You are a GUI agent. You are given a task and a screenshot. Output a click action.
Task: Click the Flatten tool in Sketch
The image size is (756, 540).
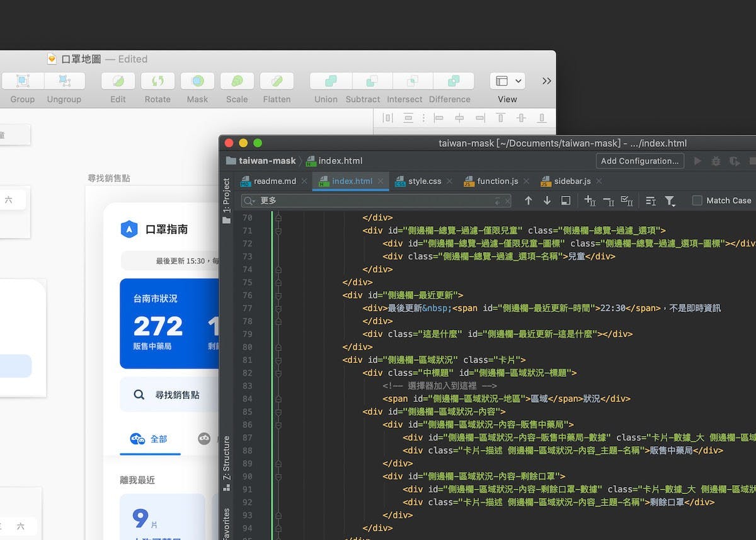click(277, 81)
